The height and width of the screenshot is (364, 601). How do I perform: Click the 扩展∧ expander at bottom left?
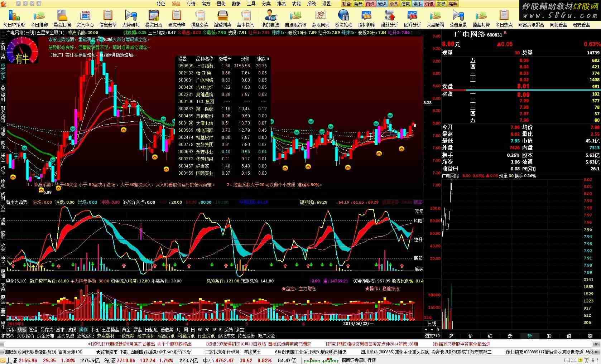tap(8, 336)
